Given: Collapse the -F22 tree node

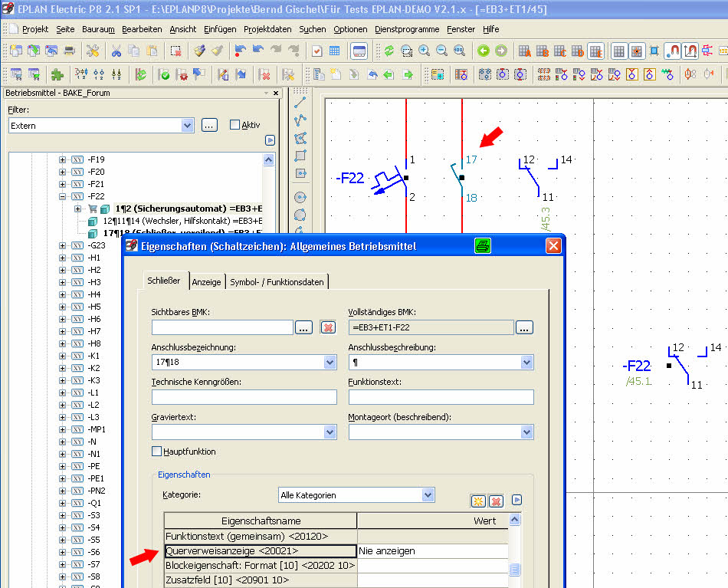Looking at the screenshot, I should coord(62,196).
